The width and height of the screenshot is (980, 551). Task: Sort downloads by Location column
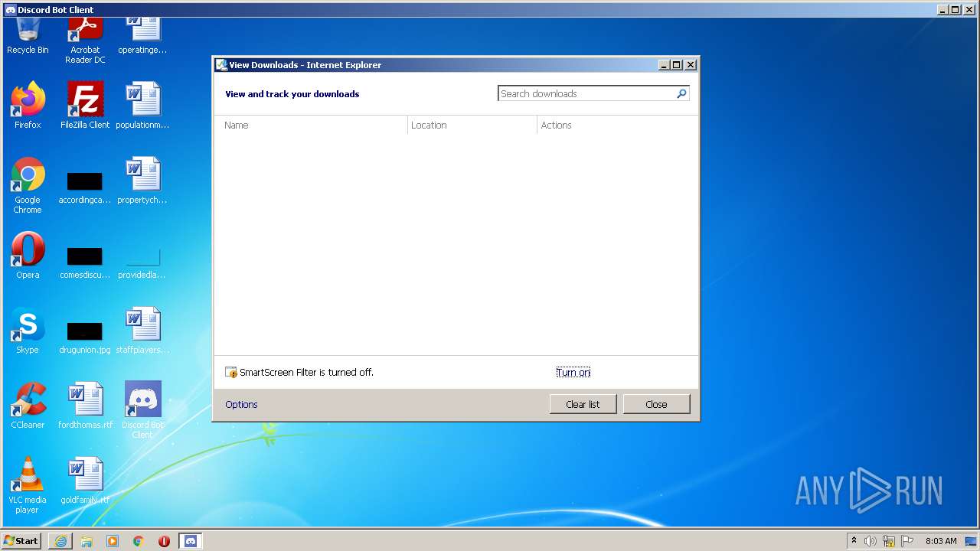[x=472, y=126]
